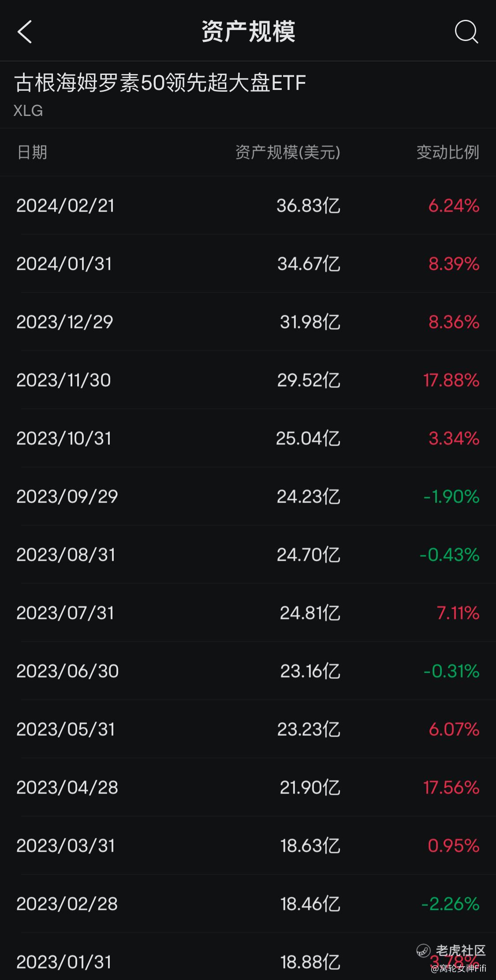Image resolution: width=496 pixels, height=980 pixels.
Task: Select the 2023/03/31 row
Action: coord(248,846)
